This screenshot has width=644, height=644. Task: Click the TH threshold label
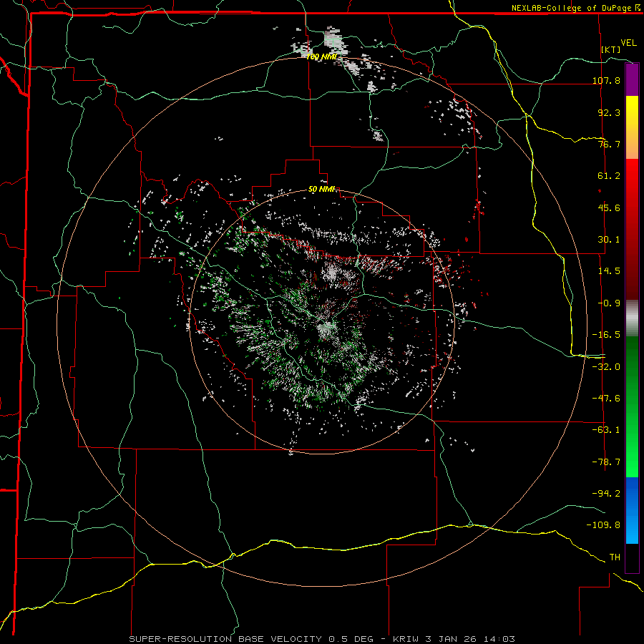pos(615,557)
